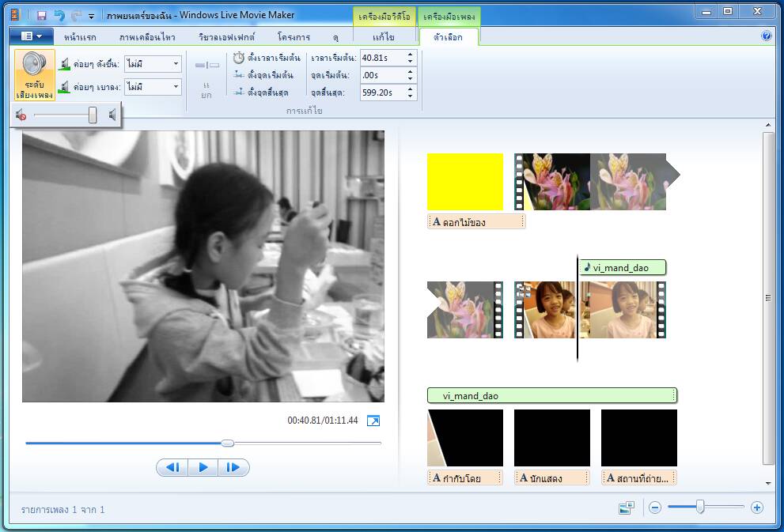Switch to the วิชวลเอฟเฟกต์ tab
Screen dimensions: 784x532
point(226,37)
